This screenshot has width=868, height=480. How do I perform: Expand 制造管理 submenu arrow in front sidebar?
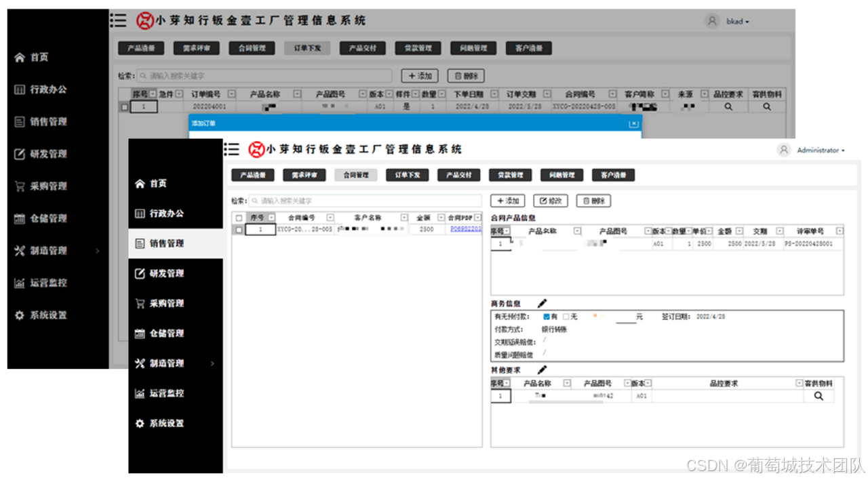click(212, 364)
